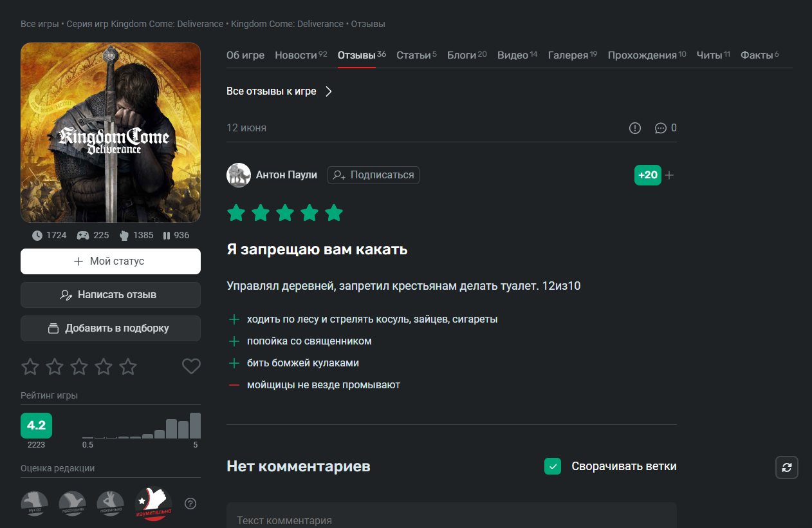Viewport: 812px width, 528px height.
Task: Upvote the review with the plus icon
Action: pyautogui.click(x=669, y=175)
